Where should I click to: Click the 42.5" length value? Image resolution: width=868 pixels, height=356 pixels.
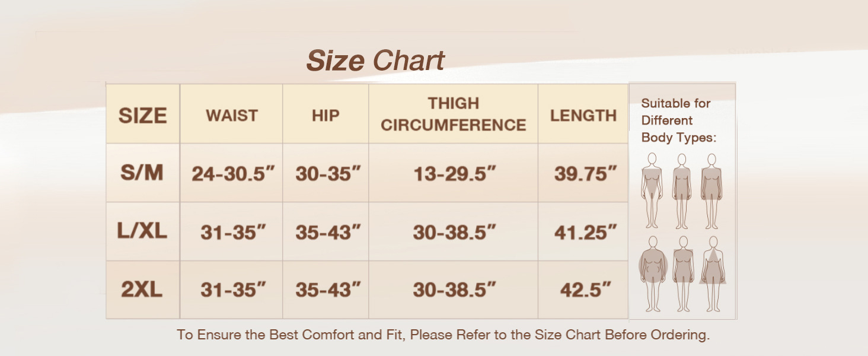pyautogui.click(x=585, y=290)
